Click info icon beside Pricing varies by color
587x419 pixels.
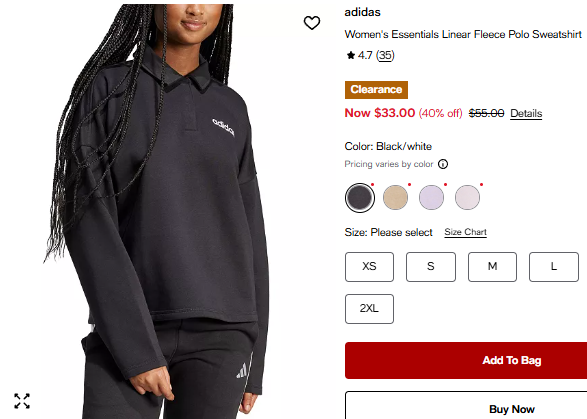443,164
